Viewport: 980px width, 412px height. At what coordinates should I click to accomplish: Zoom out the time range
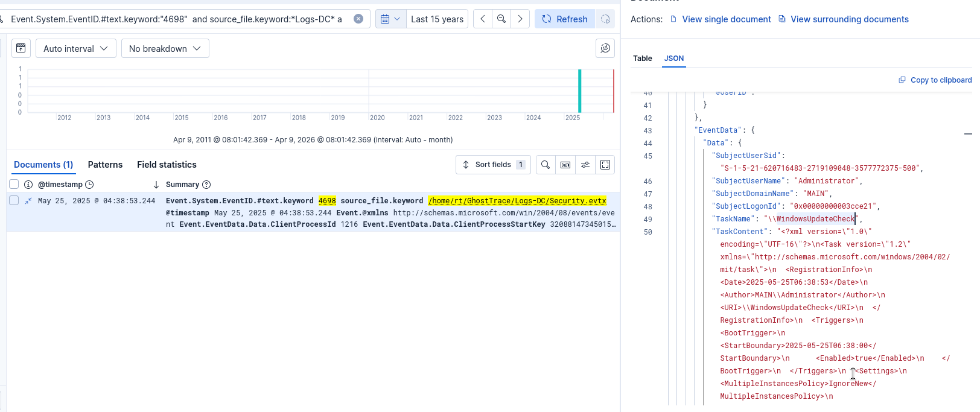click(501, 19)
